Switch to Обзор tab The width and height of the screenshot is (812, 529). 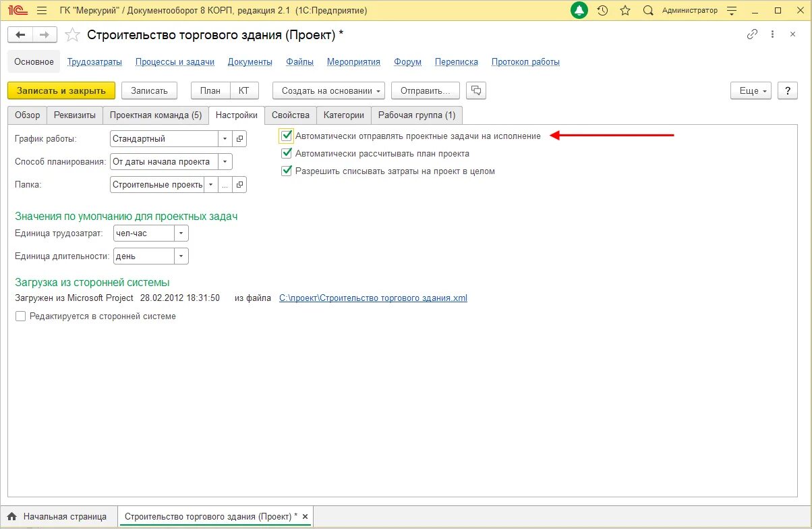(x=27, y=115)
